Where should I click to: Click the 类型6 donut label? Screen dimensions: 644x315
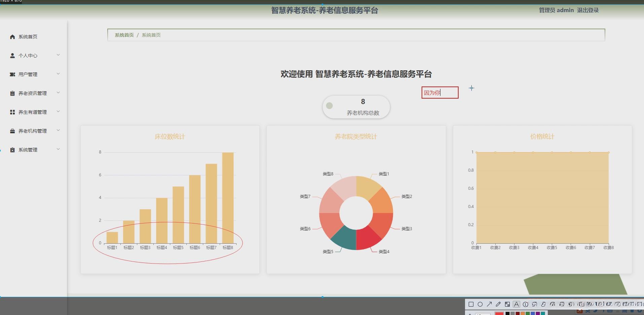click(x=305, y=229)
